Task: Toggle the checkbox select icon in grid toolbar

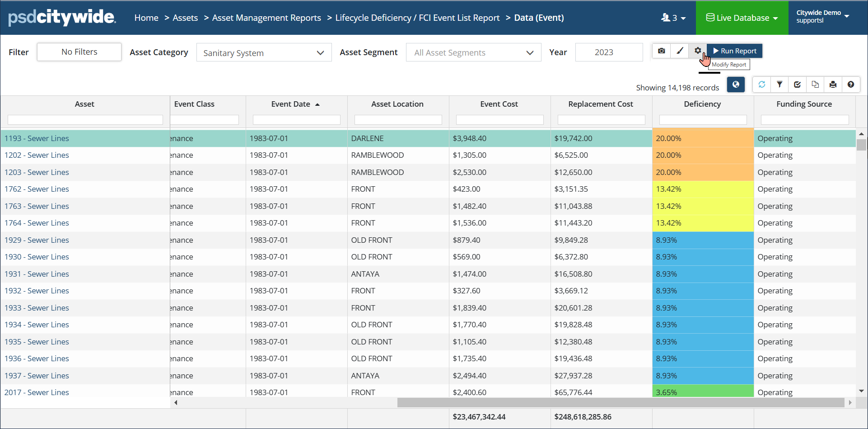Action: (x=797, y=85)
